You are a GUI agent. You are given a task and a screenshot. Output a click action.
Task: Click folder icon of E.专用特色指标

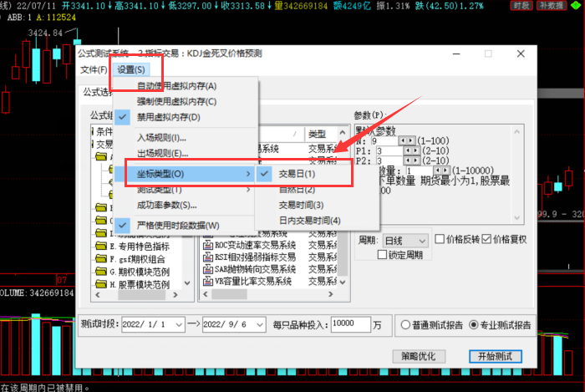tap(101, 246)
